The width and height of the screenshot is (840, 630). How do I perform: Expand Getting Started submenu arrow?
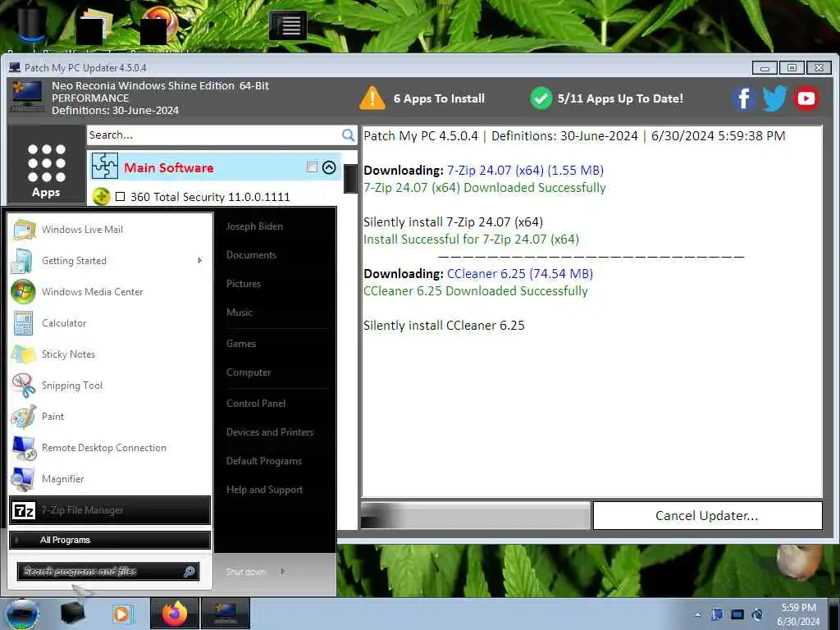[200, 261]
